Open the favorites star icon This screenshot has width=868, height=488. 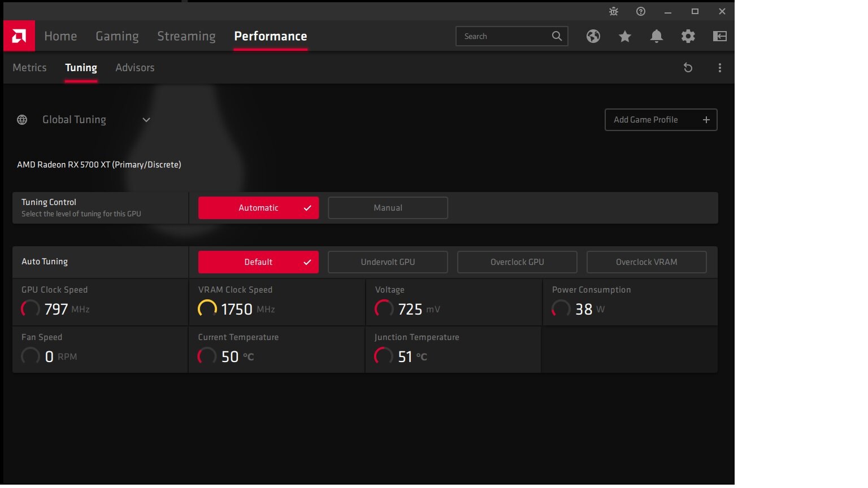(x=625, y=36)
